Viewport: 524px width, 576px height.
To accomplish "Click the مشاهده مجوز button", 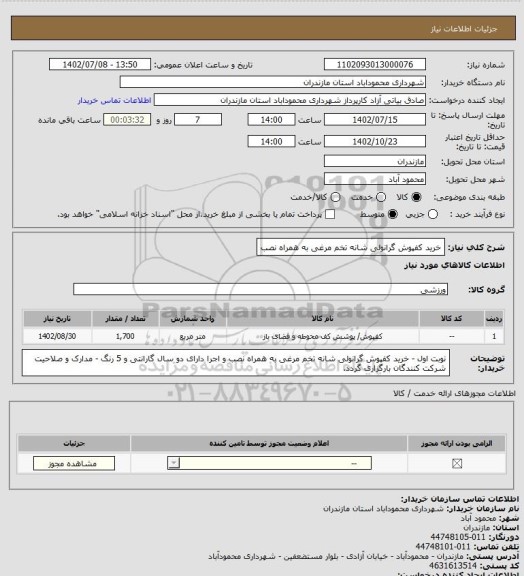I will (x=73, y=464).
